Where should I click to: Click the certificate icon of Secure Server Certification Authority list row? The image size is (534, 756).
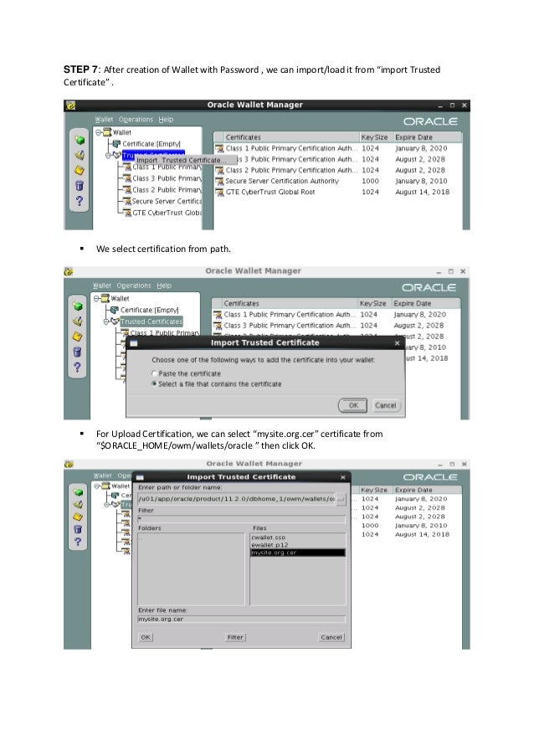[219, 182]
